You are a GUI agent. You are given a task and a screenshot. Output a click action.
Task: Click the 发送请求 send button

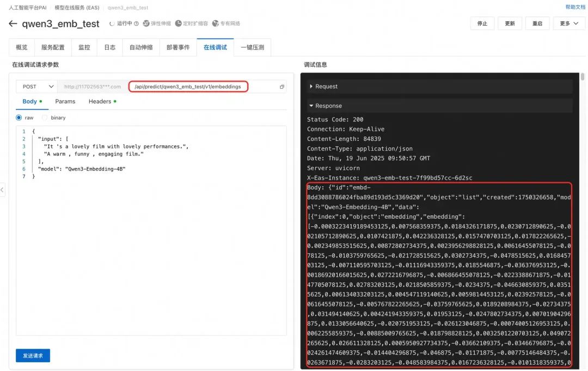(33, 354)
